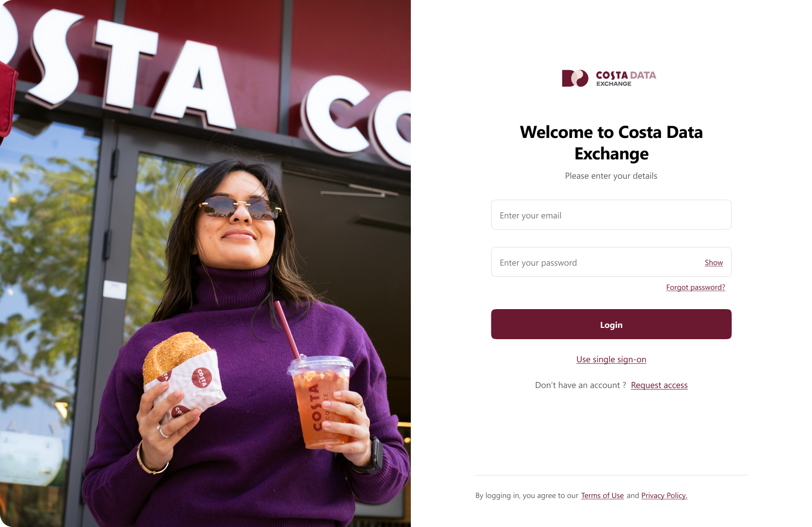Choose Use single sign-on

[x=611, y=360]
